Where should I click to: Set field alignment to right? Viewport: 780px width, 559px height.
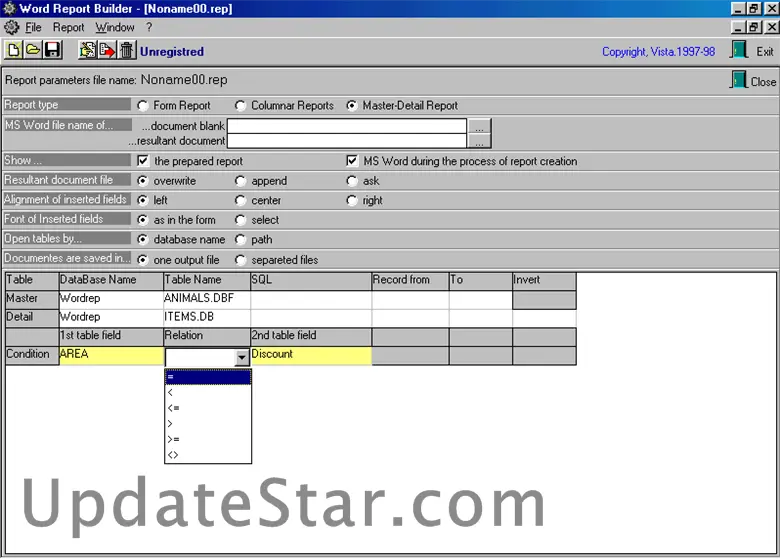pyautogui.click(x=352, y=200)
